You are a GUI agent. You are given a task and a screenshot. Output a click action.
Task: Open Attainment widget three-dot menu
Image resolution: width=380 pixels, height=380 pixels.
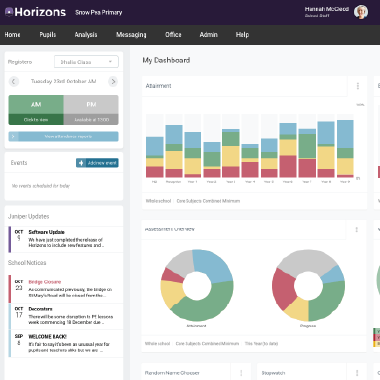pos(358,86)
